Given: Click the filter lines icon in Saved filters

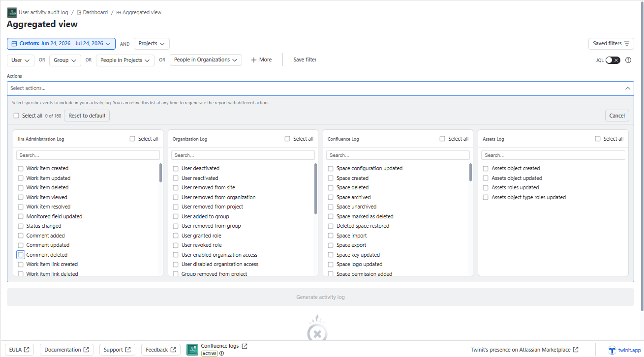Looking at the screenshot, I should coord(627,44).
